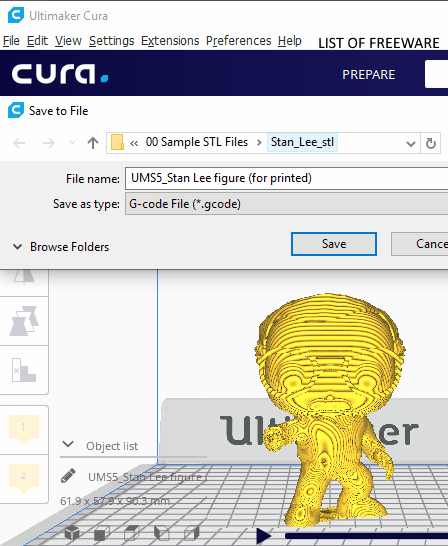Open the Edit menu
This screenshot has height=546, width=448.
click(x=37, y=41)
